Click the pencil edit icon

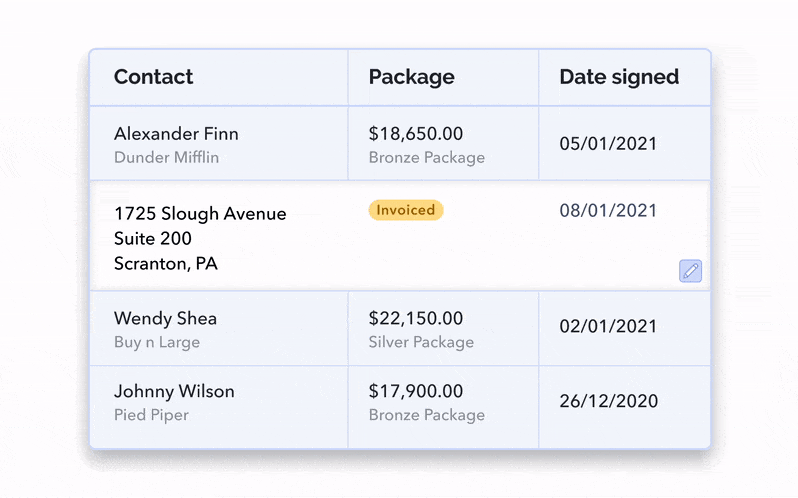(x=690, y=270)
